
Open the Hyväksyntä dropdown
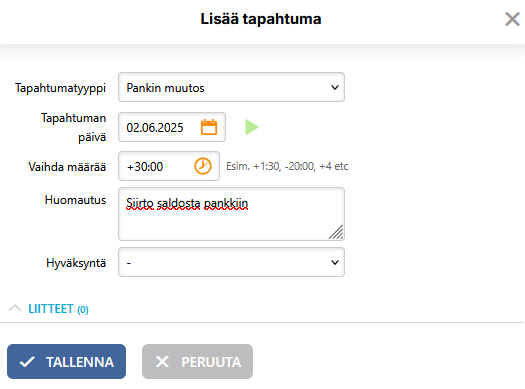[231, 262]
